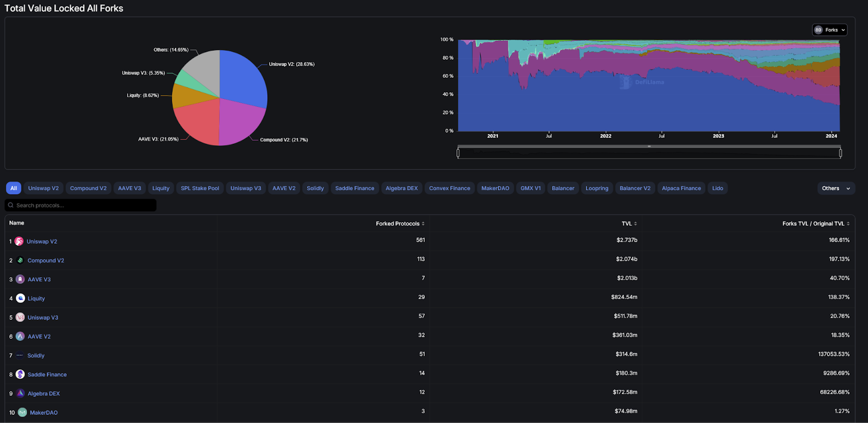Viewport: 868px width, 423px height.
Task: Click the $824.54m TVL value
Action: [x=624, y=297]
